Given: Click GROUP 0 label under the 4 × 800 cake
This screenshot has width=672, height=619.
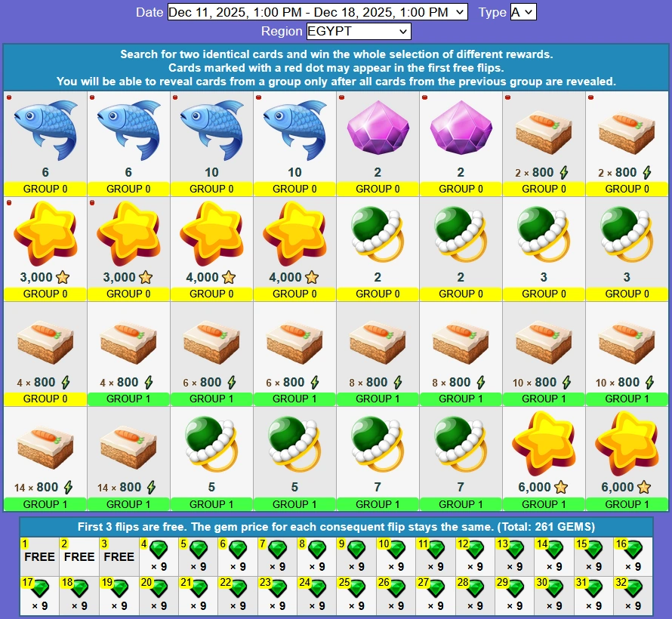Looking at the screenshot, I should click(45, 399).
